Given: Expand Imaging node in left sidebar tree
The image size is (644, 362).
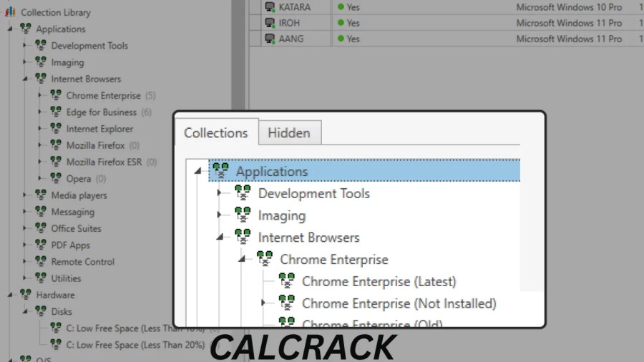Looking at the screenshot, I should coord(24,62).
